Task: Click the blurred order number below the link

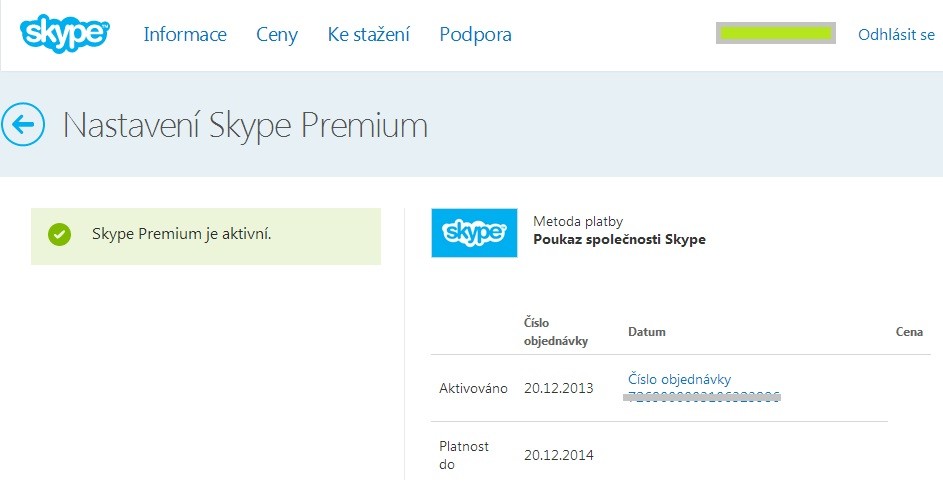Action: click(x=702, y=397)
